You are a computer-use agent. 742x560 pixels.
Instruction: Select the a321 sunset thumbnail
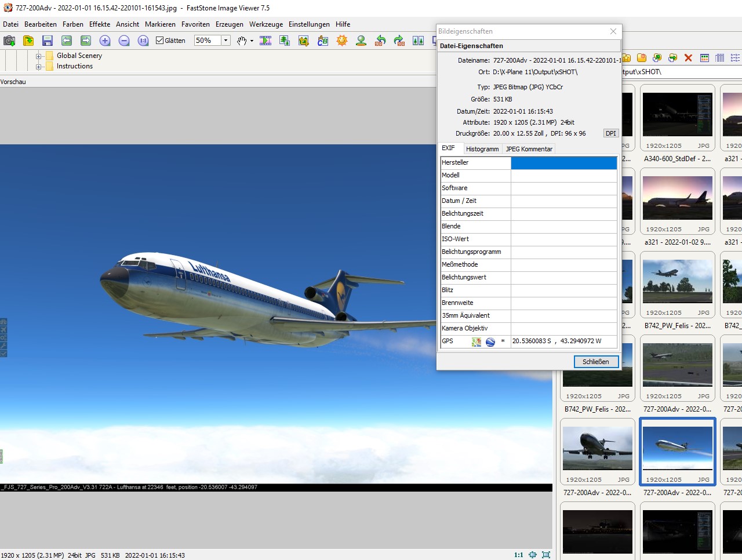[x=677, y=199]
